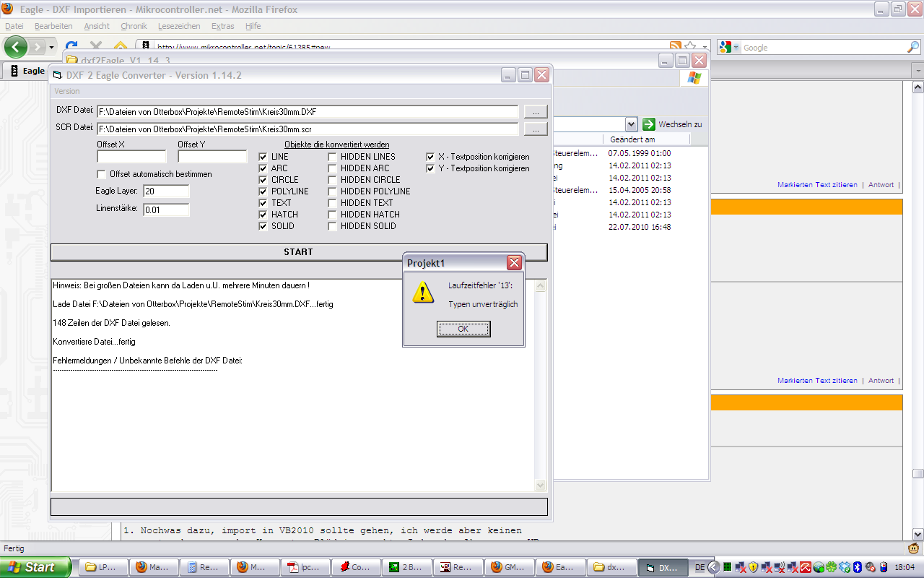This screenshot has height=578, width=924.
Task: Open the Bearbeiten menu
Action: pos(53,26)
